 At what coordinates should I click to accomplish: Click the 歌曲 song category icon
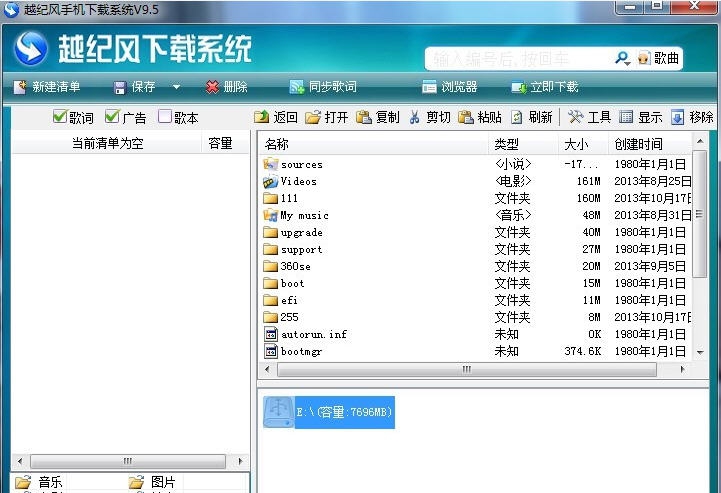click(x=644, y=58)
